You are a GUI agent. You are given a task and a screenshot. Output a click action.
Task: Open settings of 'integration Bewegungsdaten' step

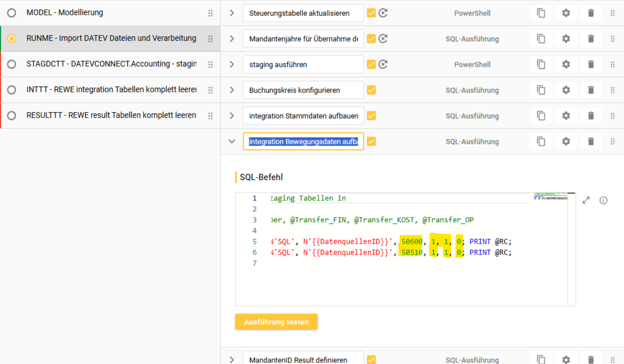(566, 141)
